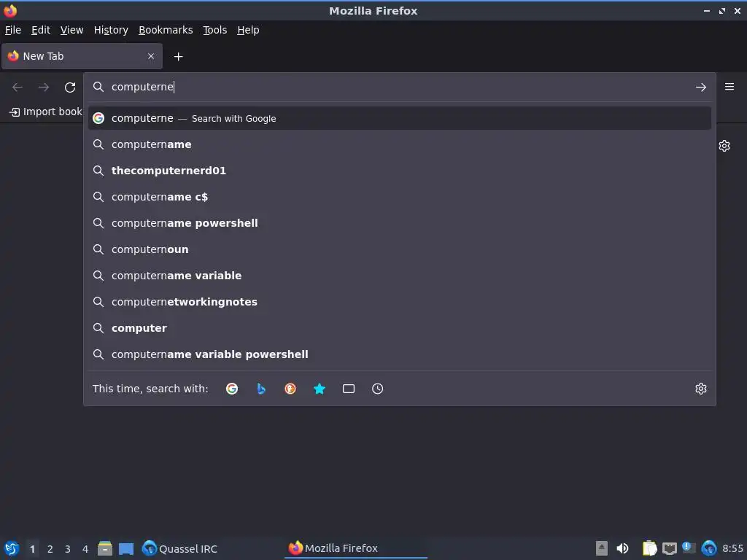This screenshot has width=747, height=560.
Task: Click the 8:55 clock in taskbar
Action: pyautogui.click(x=732, y=548)
